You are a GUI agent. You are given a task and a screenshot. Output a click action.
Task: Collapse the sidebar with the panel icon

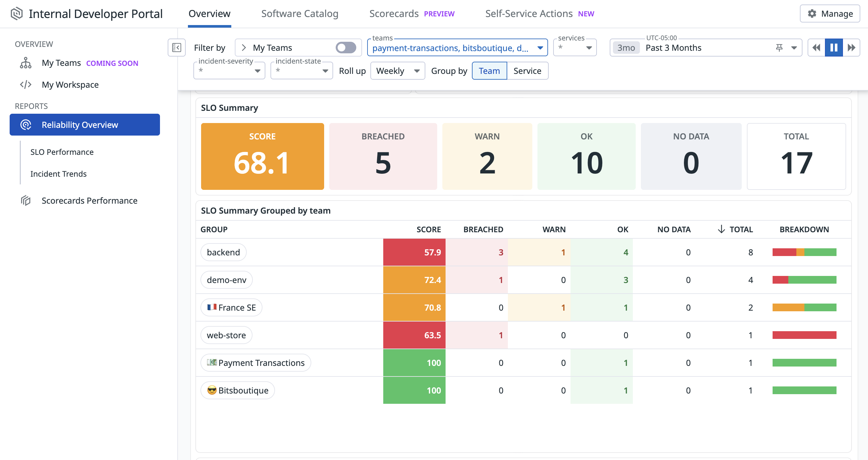point(177,48)
